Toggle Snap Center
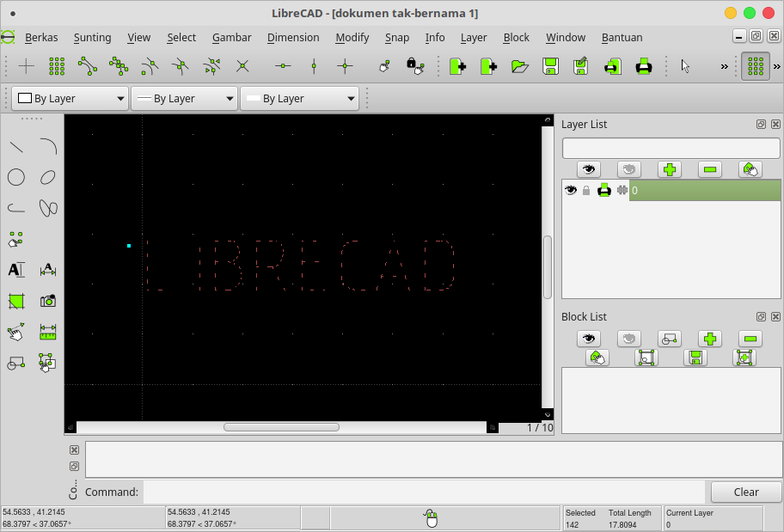784x532 pixels. 150,66
